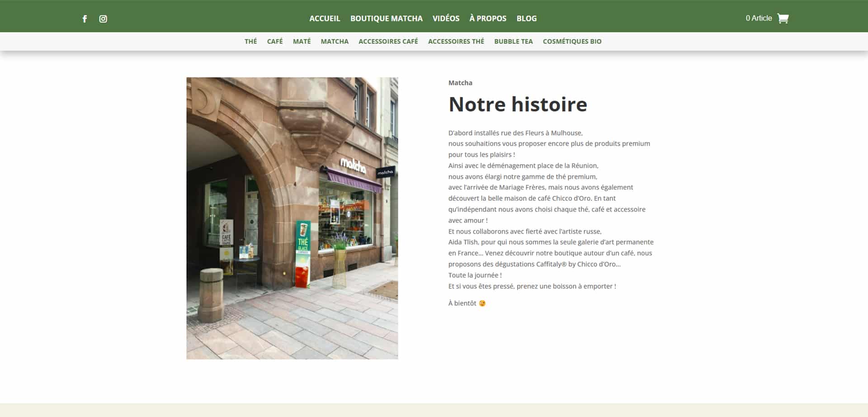Browse the Café category
Image resolution: width=868 pixels, height=417 pixels.
click(x=274, y=41)
